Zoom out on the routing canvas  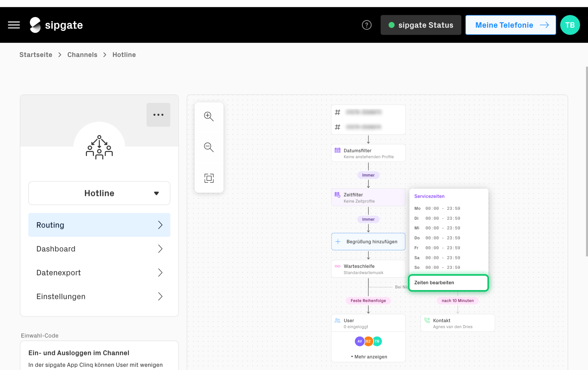(x=209, y=147)
